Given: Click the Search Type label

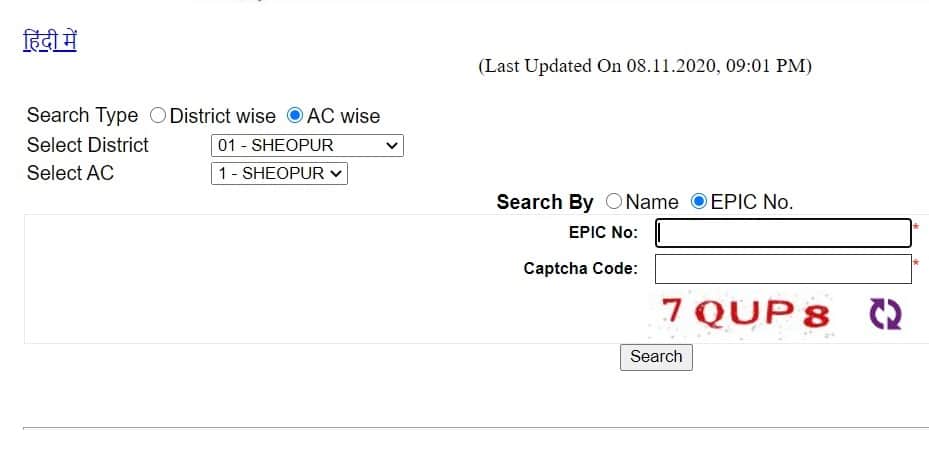Looking at the screenshot, I should coord(82,115).
